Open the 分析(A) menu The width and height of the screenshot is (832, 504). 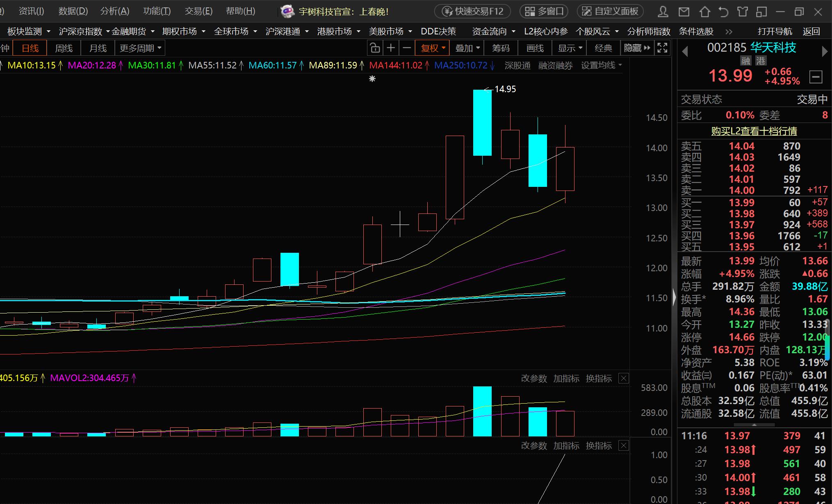(x=114, y=11)
